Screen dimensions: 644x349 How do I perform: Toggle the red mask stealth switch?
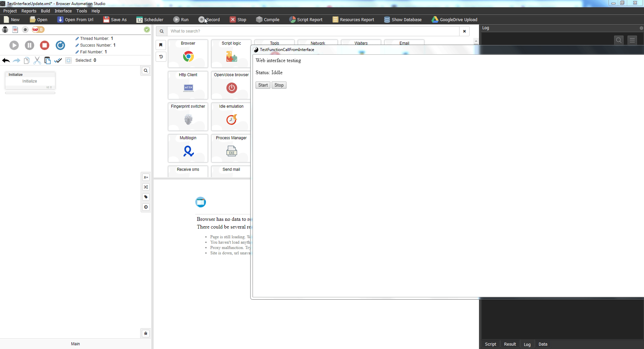38,30
